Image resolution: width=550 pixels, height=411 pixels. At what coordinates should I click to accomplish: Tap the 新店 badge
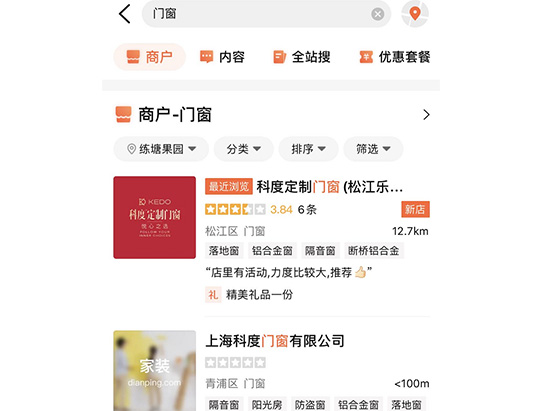tap(415, 209)
